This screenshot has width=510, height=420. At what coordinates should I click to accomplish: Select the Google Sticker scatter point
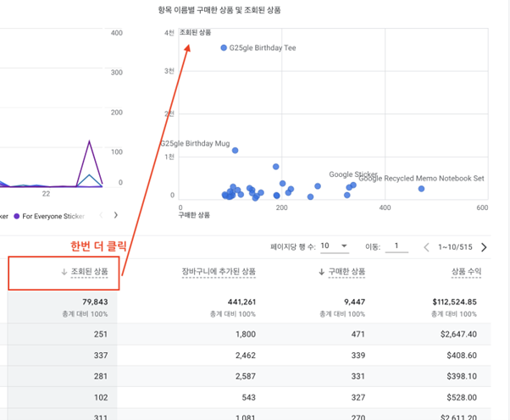(x=353, y=185)
